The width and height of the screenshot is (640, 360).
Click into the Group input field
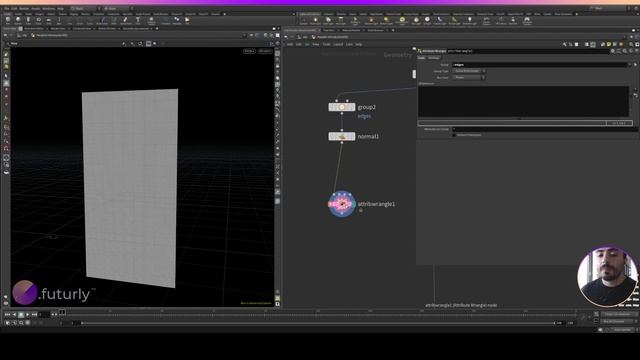pos(539,64)
